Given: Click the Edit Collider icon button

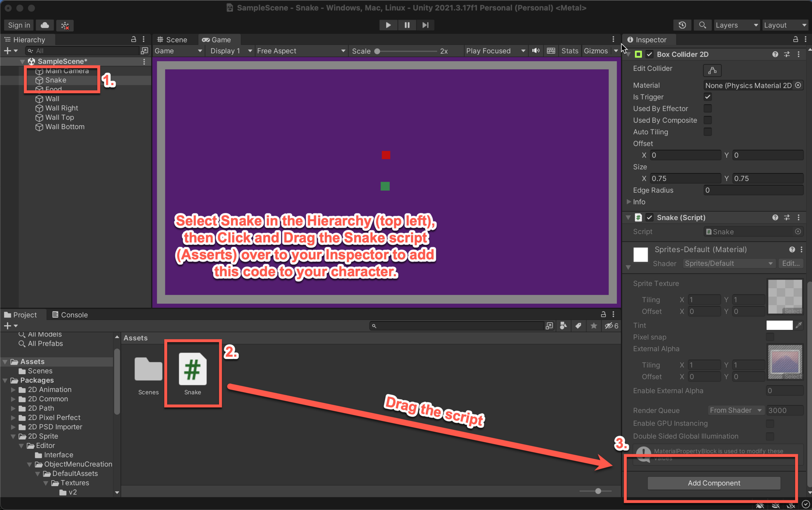Looking at the screenshot, I should (712, 70).
